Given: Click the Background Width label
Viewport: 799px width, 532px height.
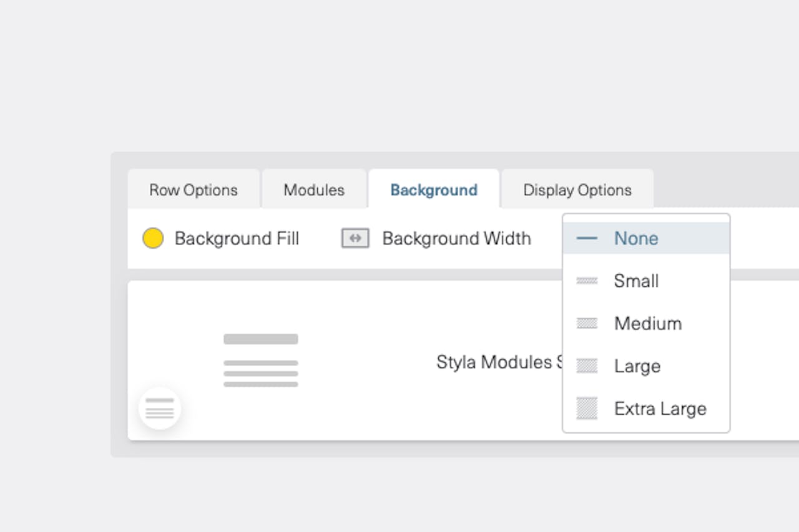Looking at the screenshot, I should (456, 238).
